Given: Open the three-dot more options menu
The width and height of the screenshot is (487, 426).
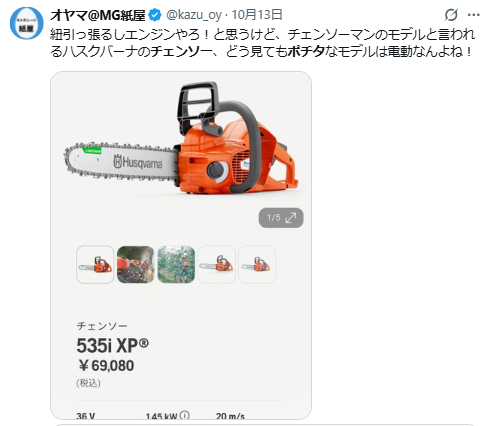Looking at the screenshot, I should tap(474, 15).
